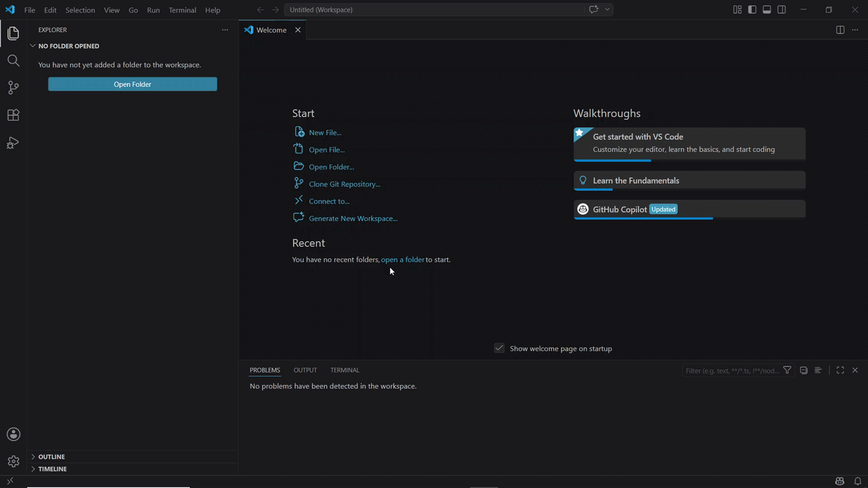Click the blue Open Folder button in Explorer

[x=132, y=84]
